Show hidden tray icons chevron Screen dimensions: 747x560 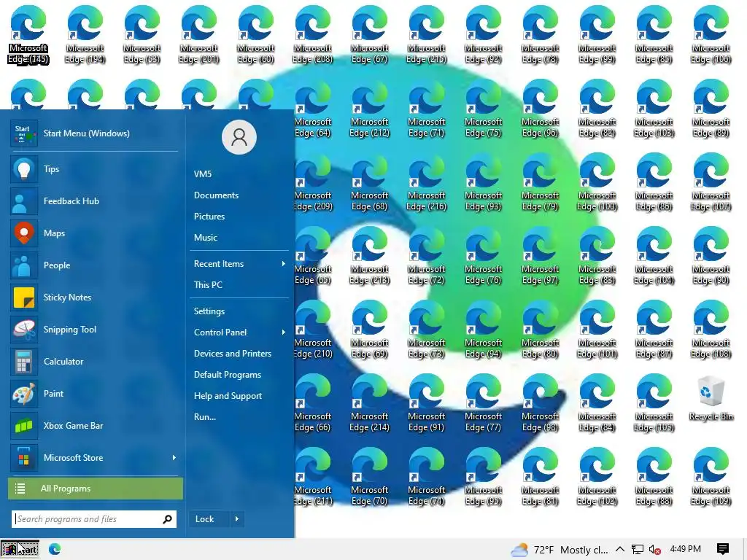tap(620, 549)
